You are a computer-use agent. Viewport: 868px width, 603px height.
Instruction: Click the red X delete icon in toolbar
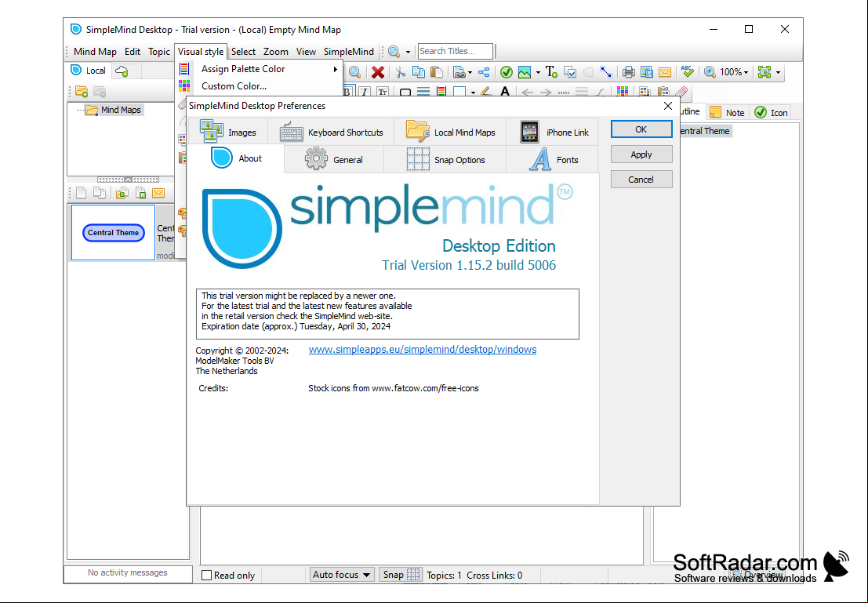378,72
